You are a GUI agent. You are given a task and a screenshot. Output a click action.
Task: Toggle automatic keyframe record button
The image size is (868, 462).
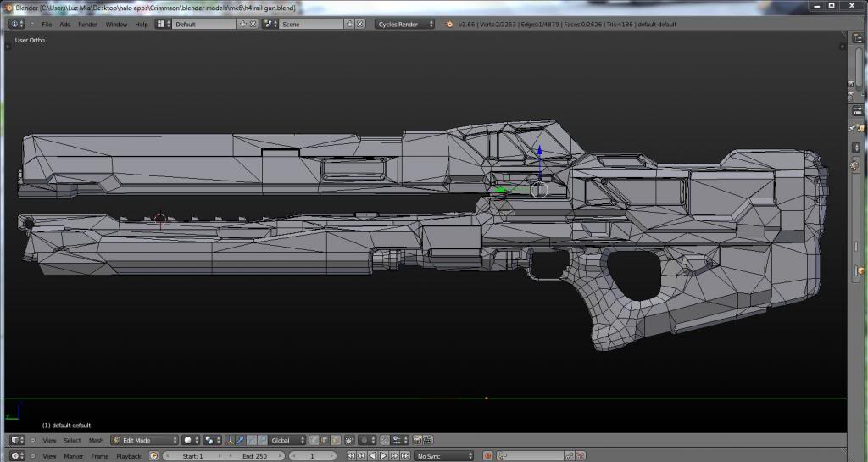[x=487, y=456]
